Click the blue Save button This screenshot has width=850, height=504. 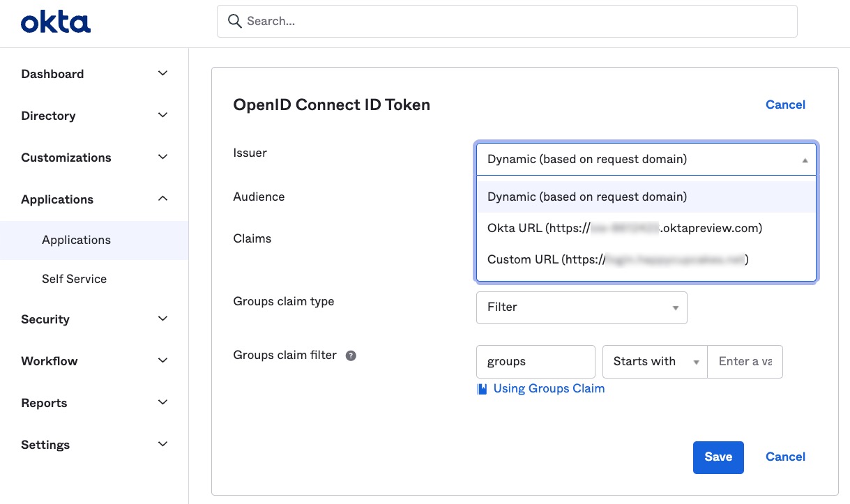[x=718, y=457]
